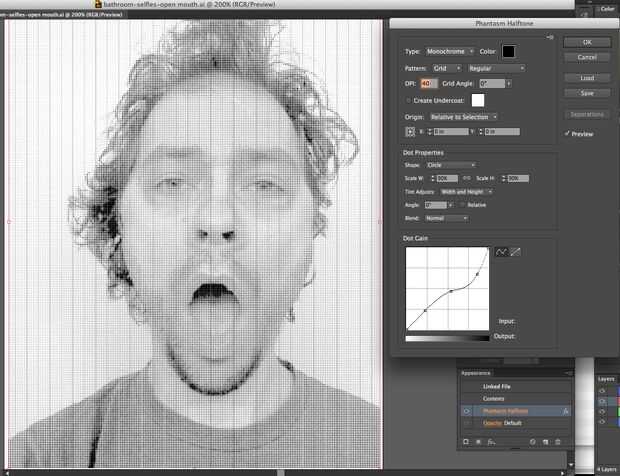The width and height of the screenshot is (620, 476).
Task: Click the Grid Angle value field
Action: coord(492,84)
